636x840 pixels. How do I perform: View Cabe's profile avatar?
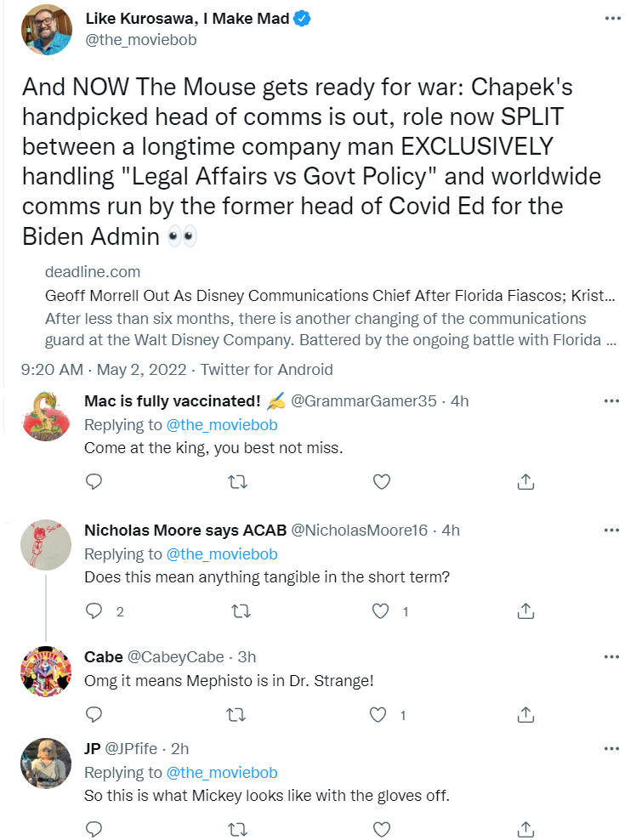pyautogui.click(x=46, y=671)
